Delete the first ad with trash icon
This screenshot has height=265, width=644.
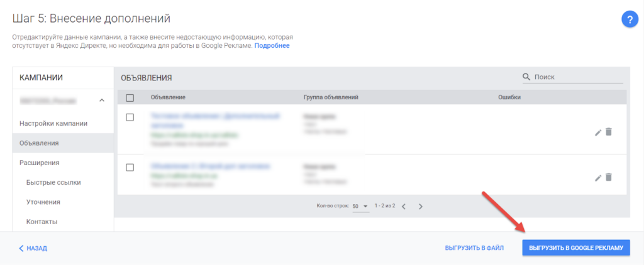tap(608, 132)
